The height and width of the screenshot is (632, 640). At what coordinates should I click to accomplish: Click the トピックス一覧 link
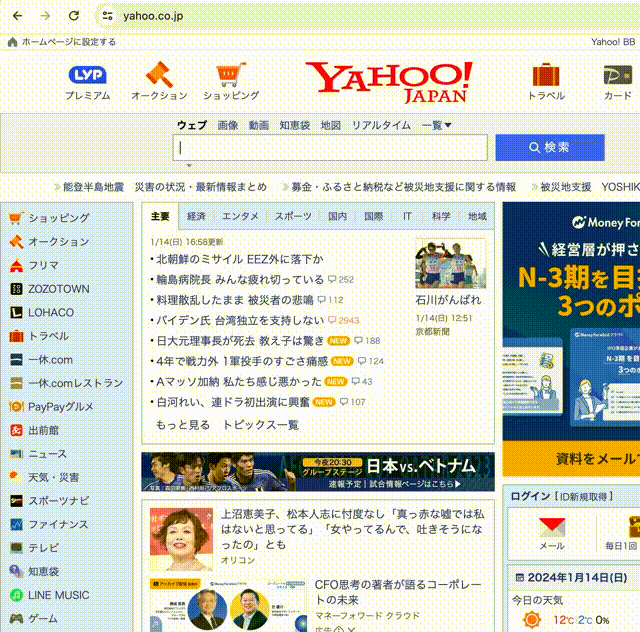click(x=261, y=425)
